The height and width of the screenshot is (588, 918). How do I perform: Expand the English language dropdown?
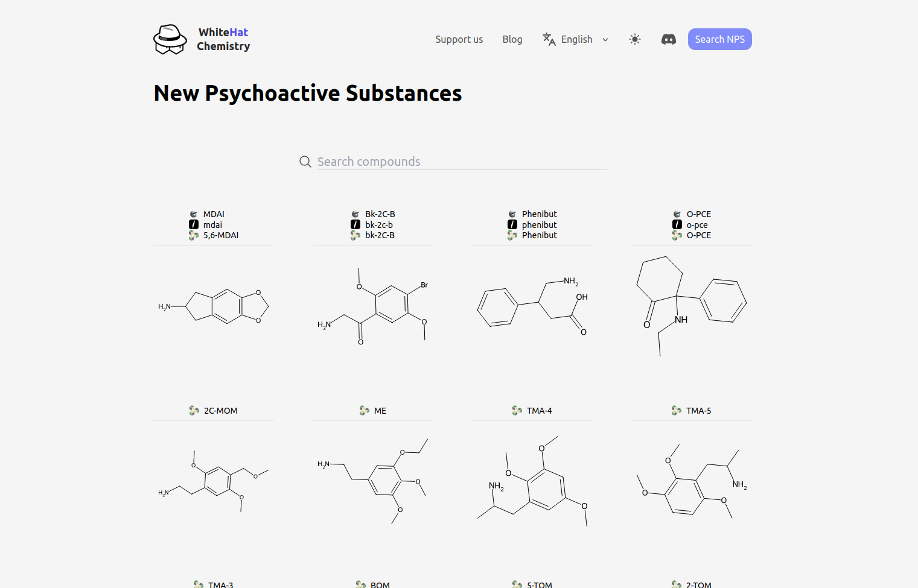605,39
